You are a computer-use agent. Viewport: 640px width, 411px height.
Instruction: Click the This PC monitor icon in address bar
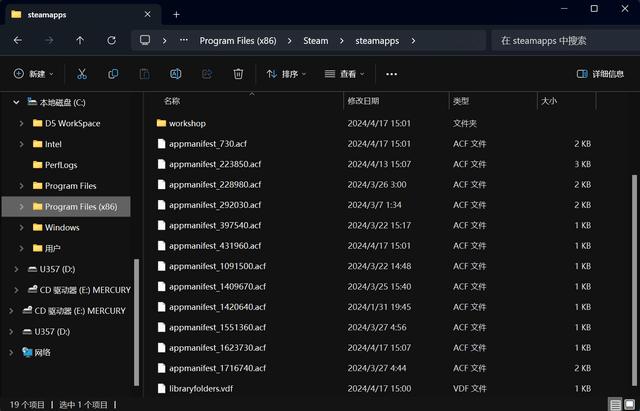145,40
